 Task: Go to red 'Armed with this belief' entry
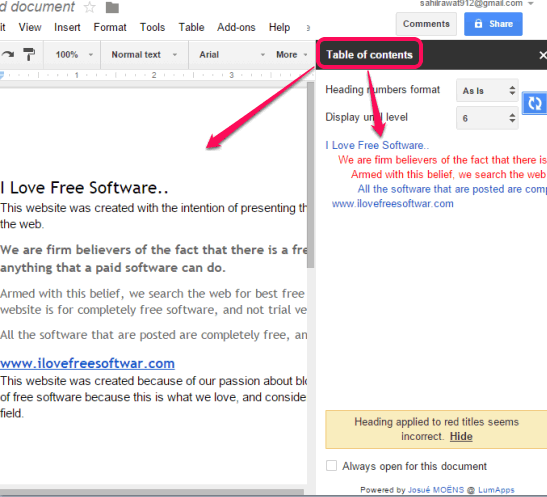(x=448, y=174)
